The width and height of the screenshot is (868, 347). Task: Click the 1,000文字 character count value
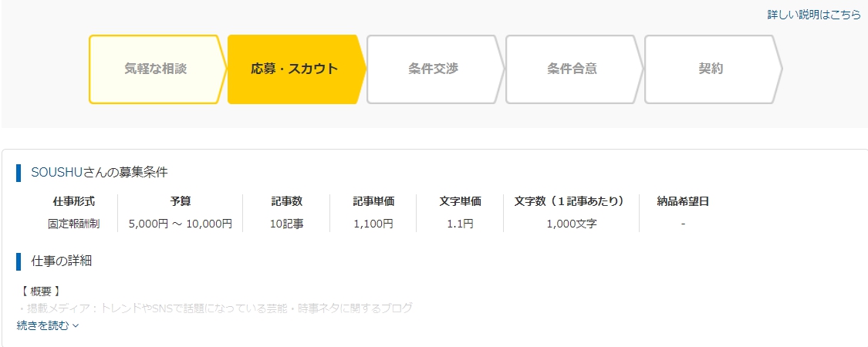(571, 224)
